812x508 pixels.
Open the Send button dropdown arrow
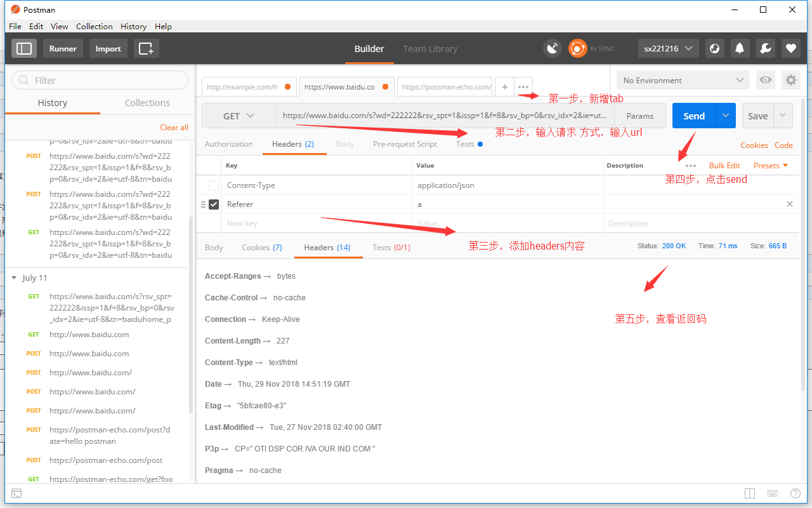click(x=726, y=116)
